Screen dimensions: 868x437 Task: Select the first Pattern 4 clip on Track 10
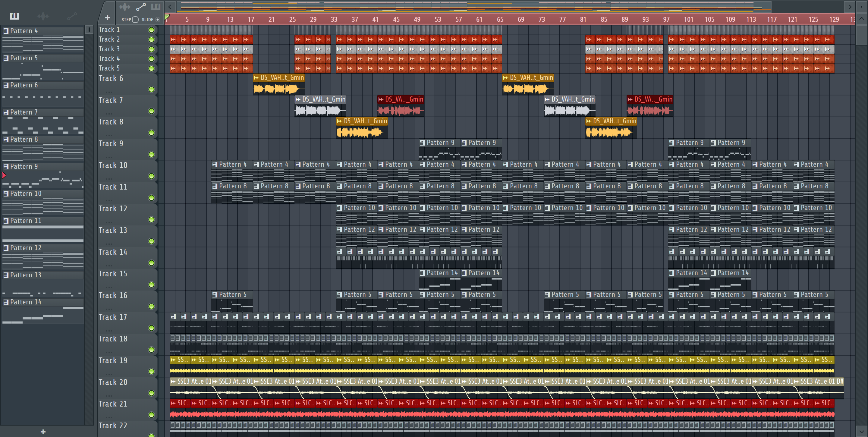click(232, 171)
